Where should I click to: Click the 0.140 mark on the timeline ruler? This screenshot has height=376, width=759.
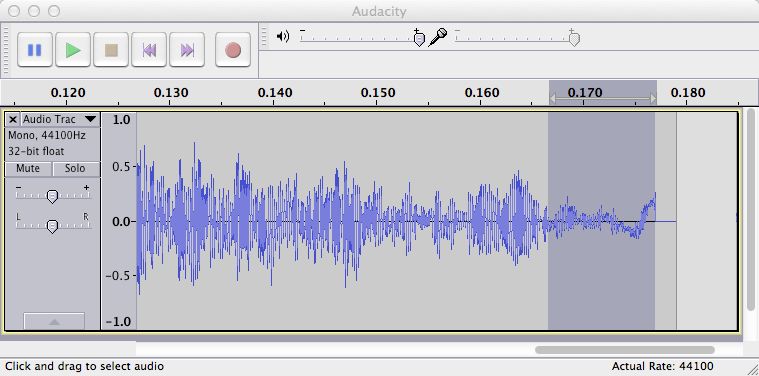(x=274, y=92)
